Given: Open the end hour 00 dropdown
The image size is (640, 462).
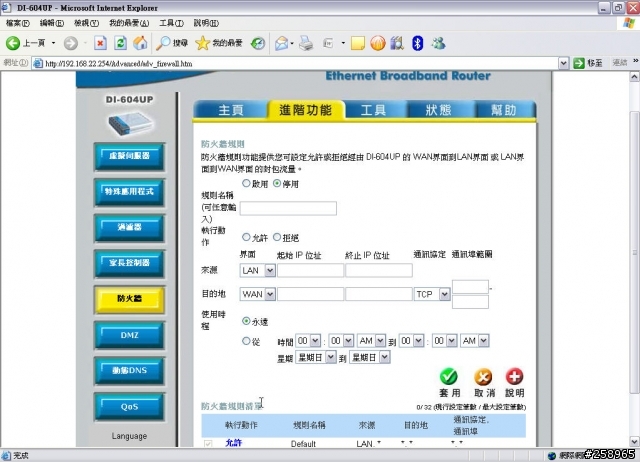Looking at the screenshot, I should [x=411, y=340].
